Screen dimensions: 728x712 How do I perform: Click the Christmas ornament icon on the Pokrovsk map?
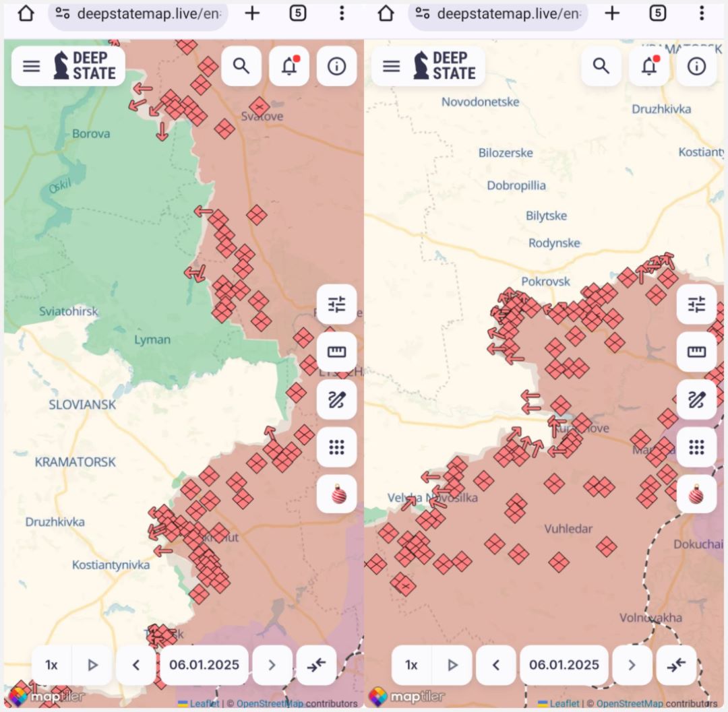coord(696,495)
